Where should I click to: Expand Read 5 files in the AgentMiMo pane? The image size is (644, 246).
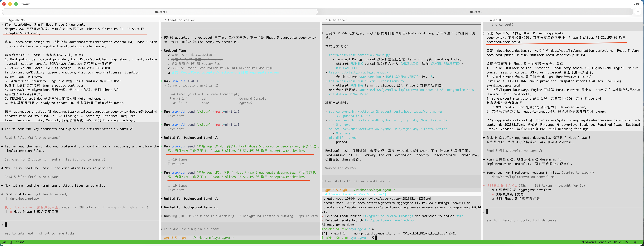(x=32, y=177)
